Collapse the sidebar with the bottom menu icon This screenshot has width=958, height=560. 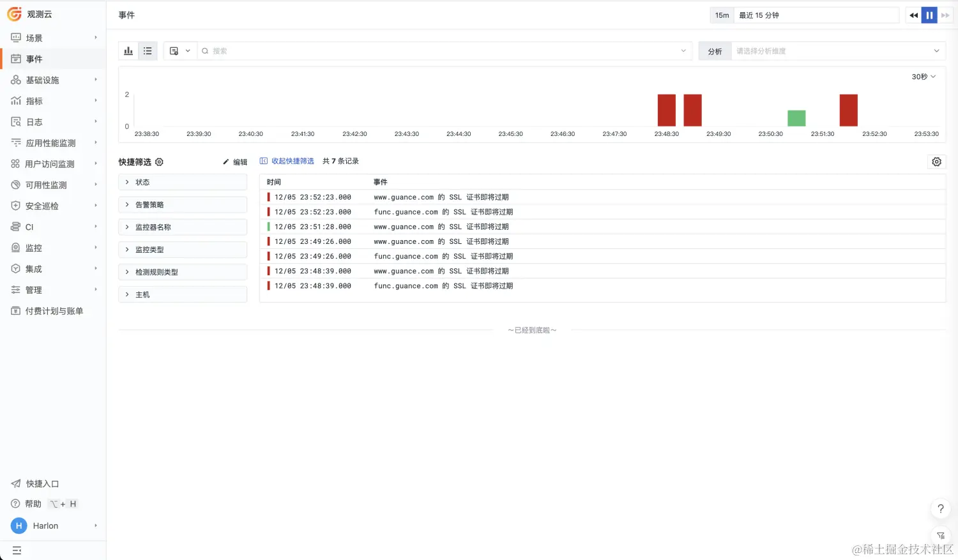[x=17, y=550]
